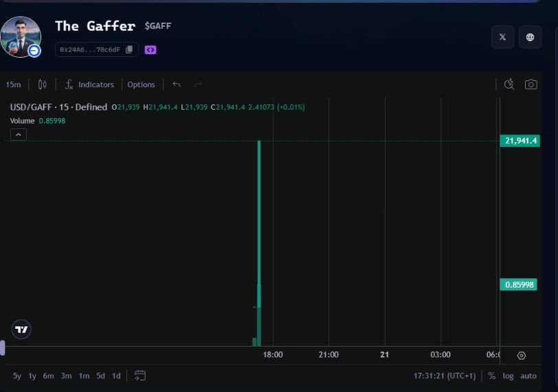Open the candlestick chart style selector
The width and height of the screenshot is (558, 392).
[x=43, y=84]
